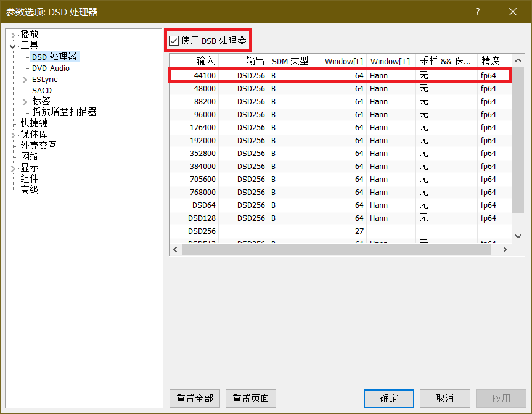Viewport: 532px width, 414px height.
Task: Go to the 快捷键 settings page
Action: (x=34, y=123)
